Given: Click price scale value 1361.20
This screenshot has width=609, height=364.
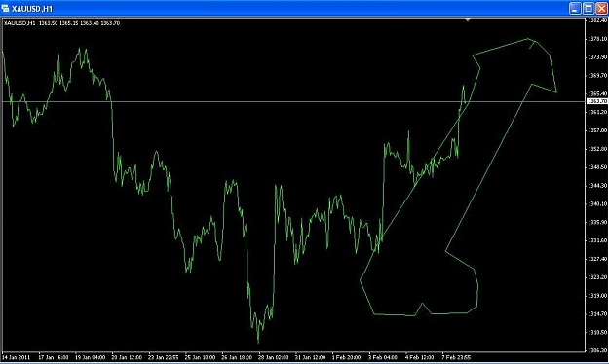Looking at the screenshot, I should 597,112.
